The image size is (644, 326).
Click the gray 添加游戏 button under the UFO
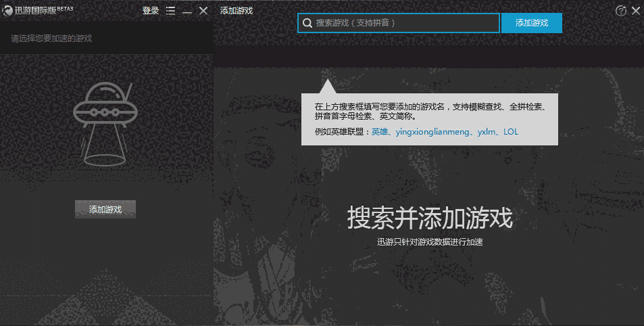click(105, 209)
